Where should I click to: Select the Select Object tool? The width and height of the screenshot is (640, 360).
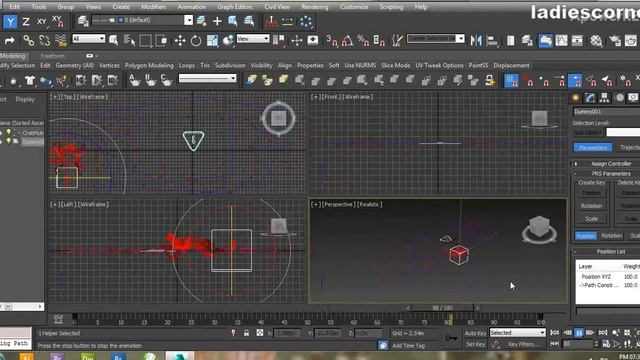[113, 40]
